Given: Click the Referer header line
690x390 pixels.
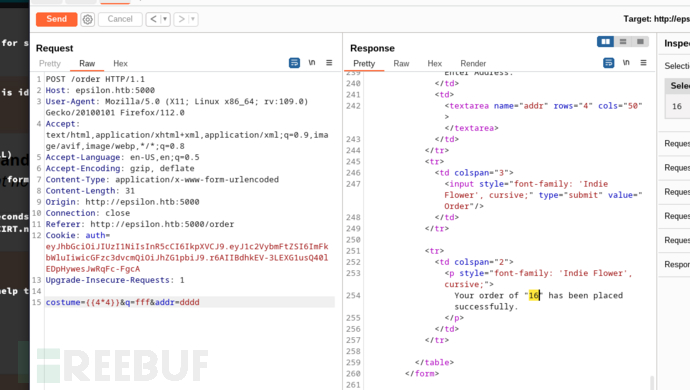Looking at the screenshot, I should point(139,224).
